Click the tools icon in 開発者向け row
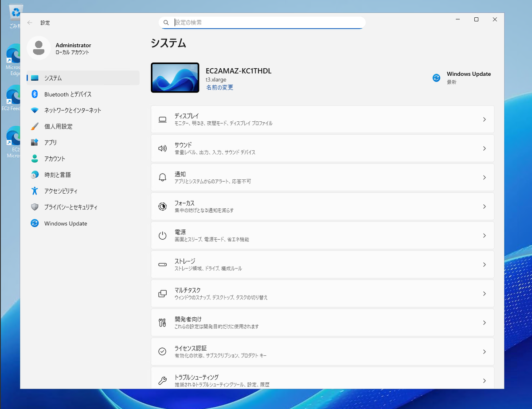 tap(162, 323)
